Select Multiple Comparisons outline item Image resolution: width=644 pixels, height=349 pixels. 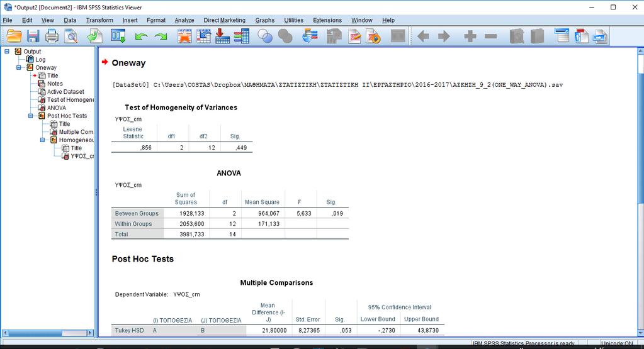click(x=76, y=132)
